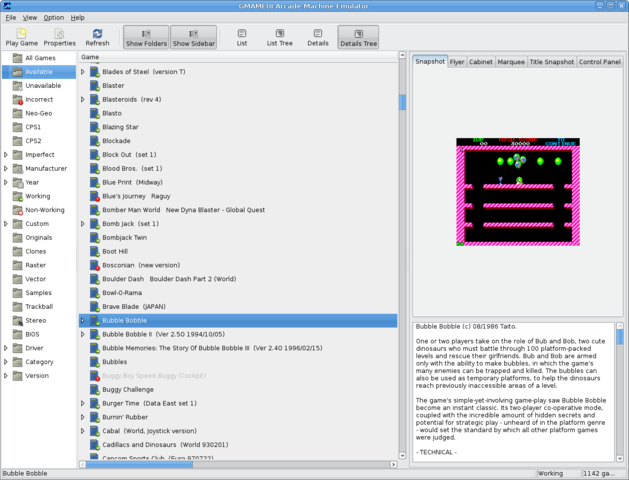The height and width of the screenshot is (480, 629).
Task: Expand the Blades of Steel entry
Action: coord(83,71)
